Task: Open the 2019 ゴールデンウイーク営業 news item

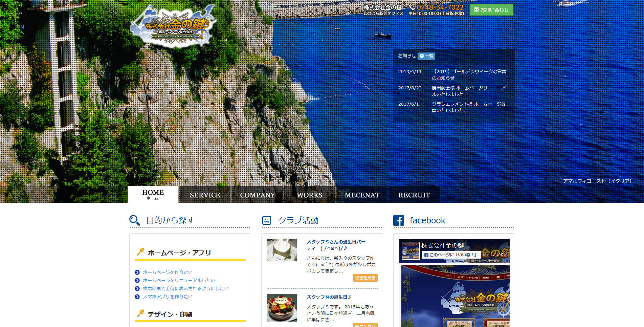Action: [x=469, y=74]
